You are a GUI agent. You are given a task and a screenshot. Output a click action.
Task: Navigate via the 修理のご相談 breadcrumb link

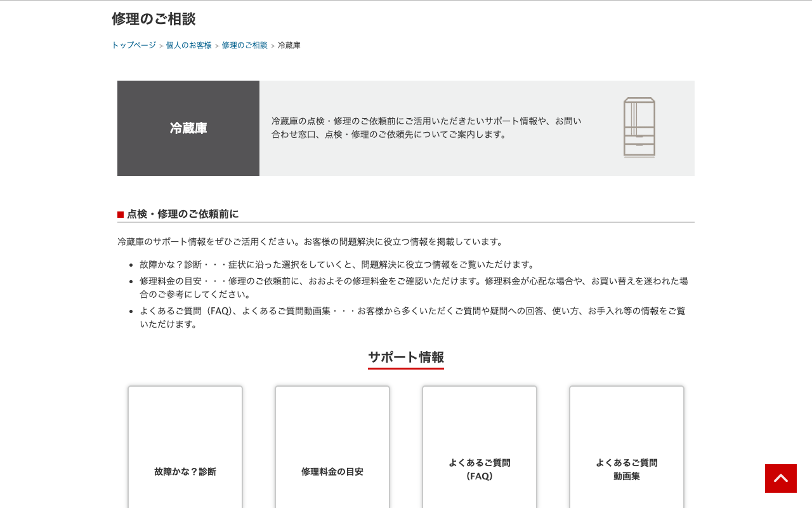[x=244, y=45]
